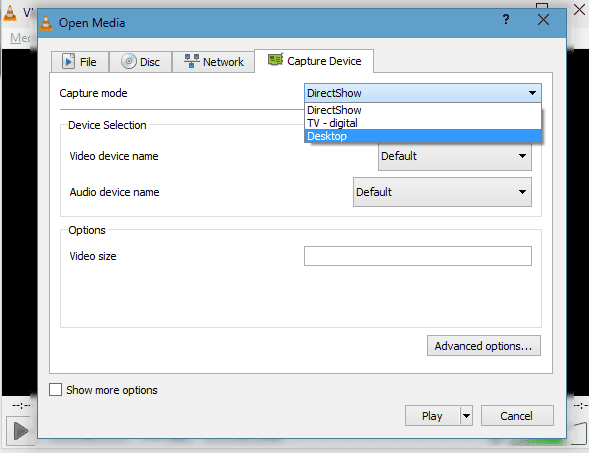Open the Video device name dropdown
The image size is (589, 453).
455,156
